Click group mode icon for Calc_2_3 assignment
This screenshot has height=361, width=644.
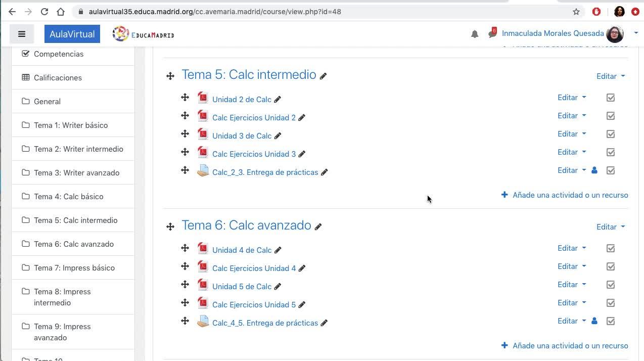[594, 170]
